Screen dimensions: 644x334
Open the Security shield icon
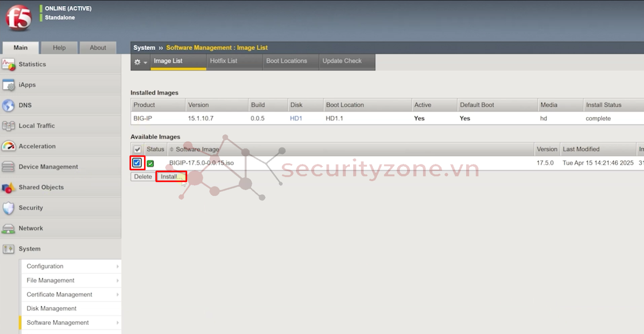coord(8,208)
